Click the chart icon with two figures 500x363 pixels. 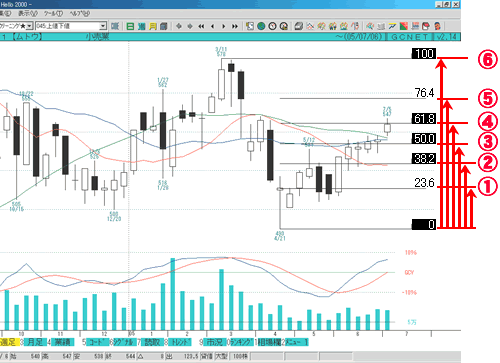[x=333, y=26]
